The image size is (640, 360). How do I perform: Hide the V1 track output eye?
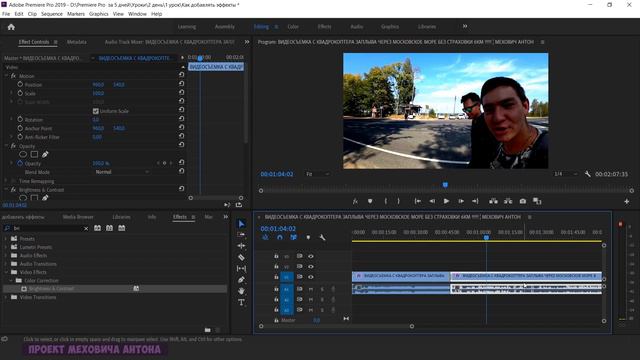[311, 277]
